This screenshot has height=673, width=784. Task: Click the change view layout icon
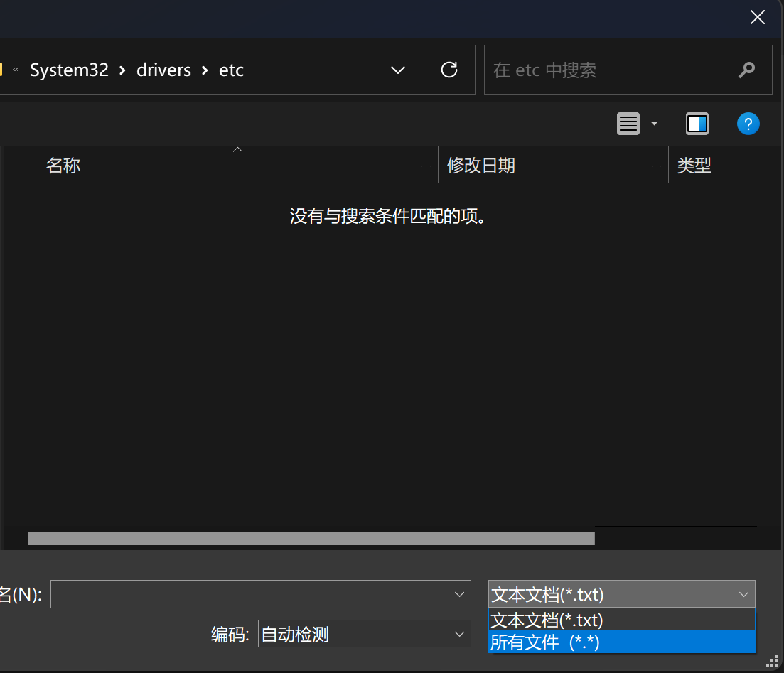[x=628, y=124]
